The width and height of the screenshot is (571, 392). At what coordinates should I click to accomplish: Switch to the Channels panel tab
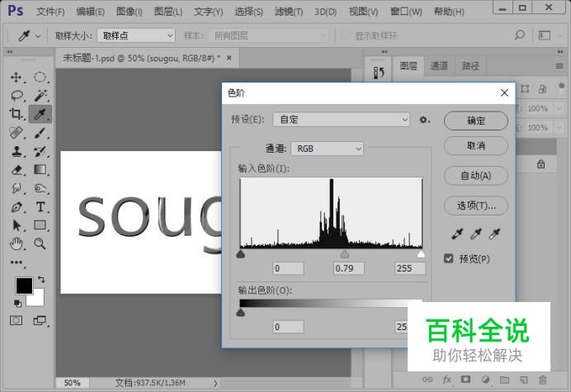pos(440,66)
